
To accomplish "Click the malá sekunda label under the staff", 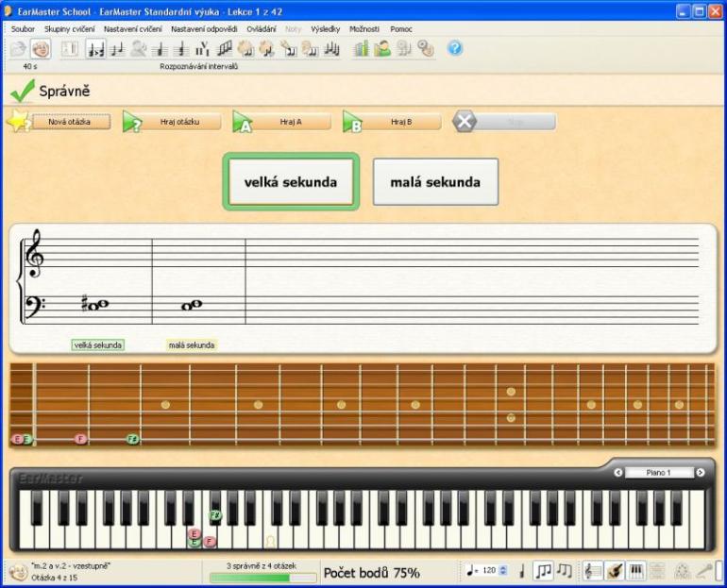I will point(192,345).
